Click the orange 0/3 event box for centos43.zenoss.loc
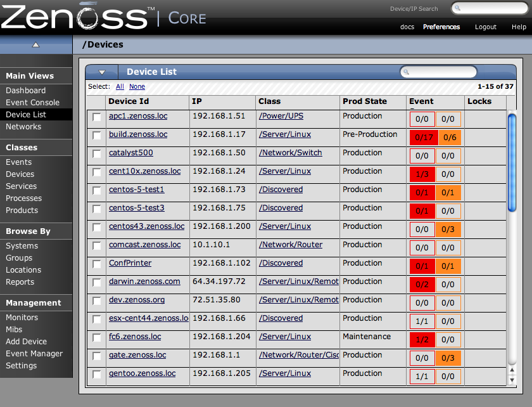 click(x=448, y=229)
